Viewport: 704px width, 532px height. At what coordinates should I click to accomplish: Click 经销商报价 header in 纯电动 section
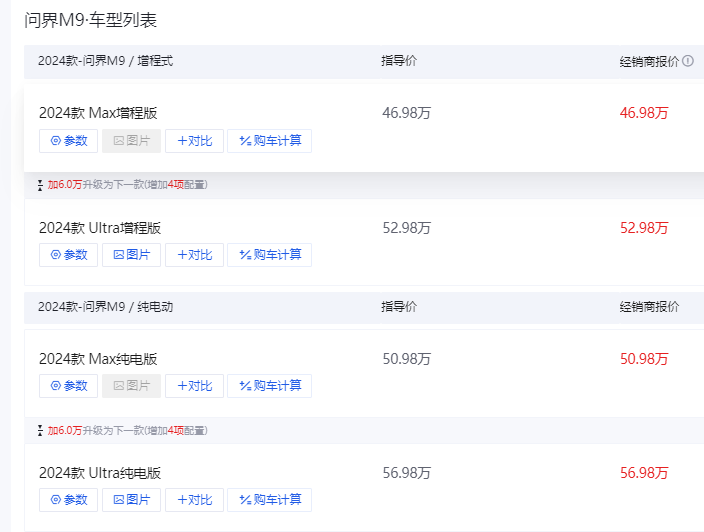649,307
